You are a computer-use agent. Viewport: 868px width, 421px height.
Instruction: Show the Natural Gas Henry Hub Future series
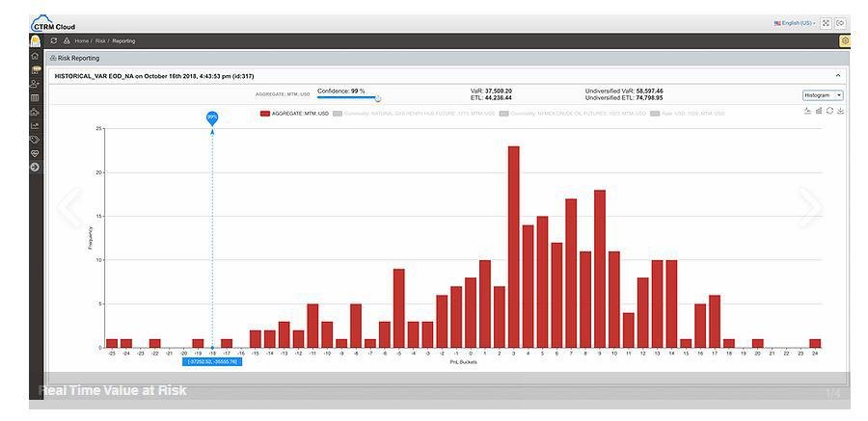point(415,114)
